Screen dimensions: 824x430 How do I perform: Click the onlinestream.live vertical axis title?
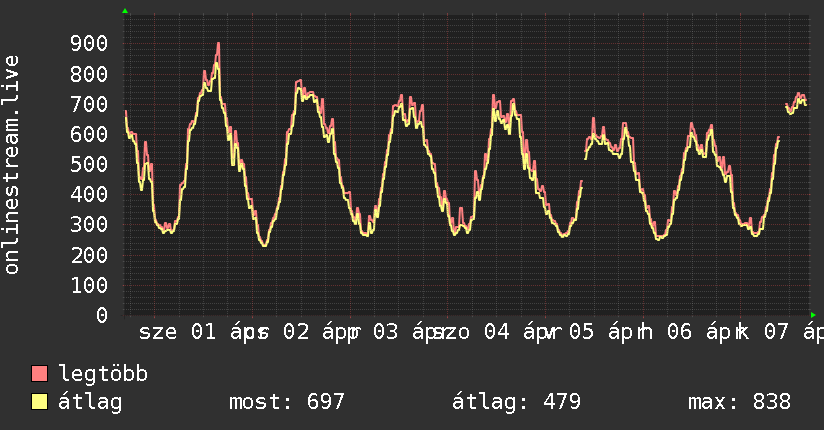[x=11, y=165]
